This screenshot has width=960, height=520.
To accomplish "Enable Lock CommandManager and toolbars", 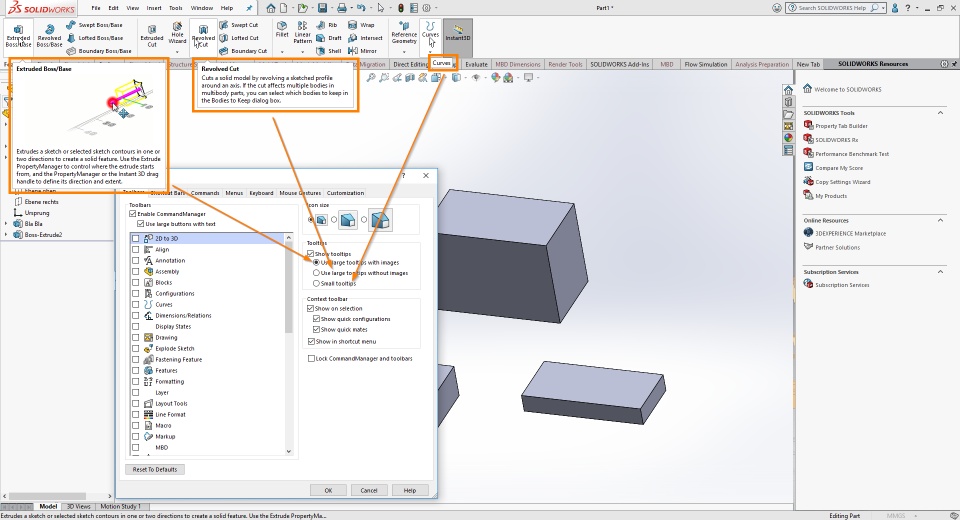I will tap(311, 359).
